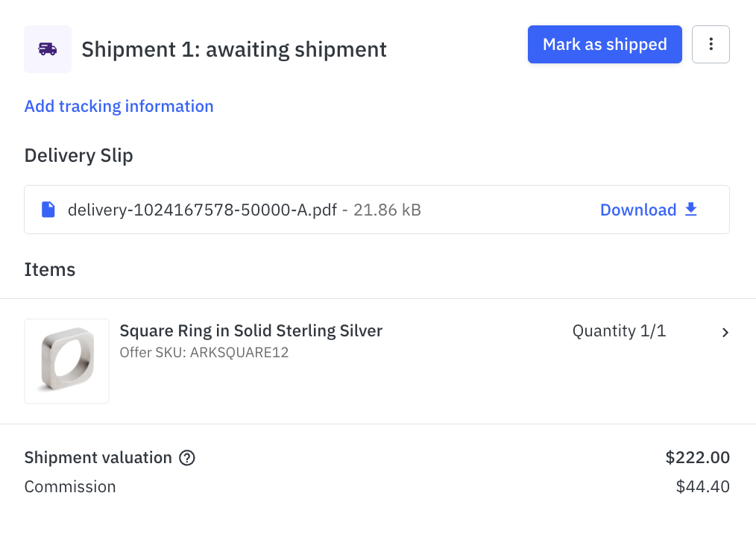Click the download arrow icon
The width and height of the screenshot is (756, 534).
tap(691, 210)
